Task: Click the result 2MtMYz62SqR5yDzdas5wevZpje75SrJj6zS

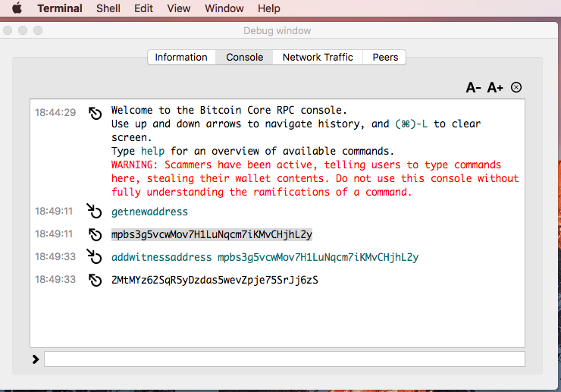Action: pos(215,280)
